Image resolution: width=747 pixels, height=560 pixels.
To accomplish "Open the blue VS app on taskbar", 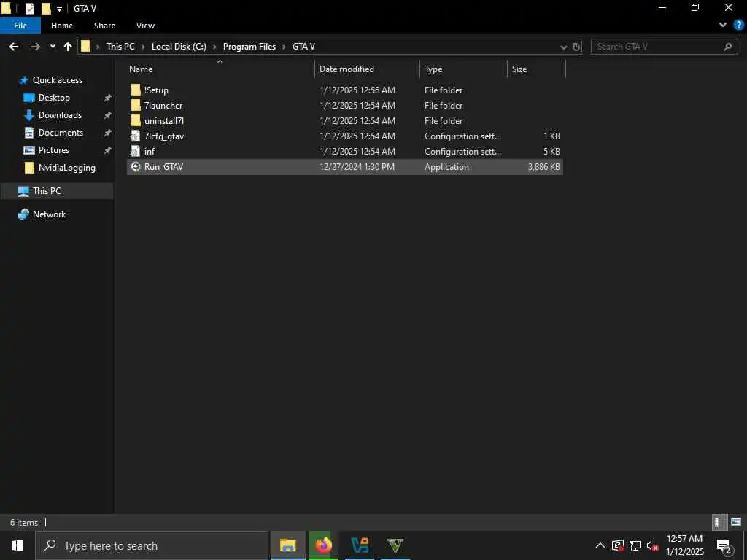I will (x=359, y=545).
